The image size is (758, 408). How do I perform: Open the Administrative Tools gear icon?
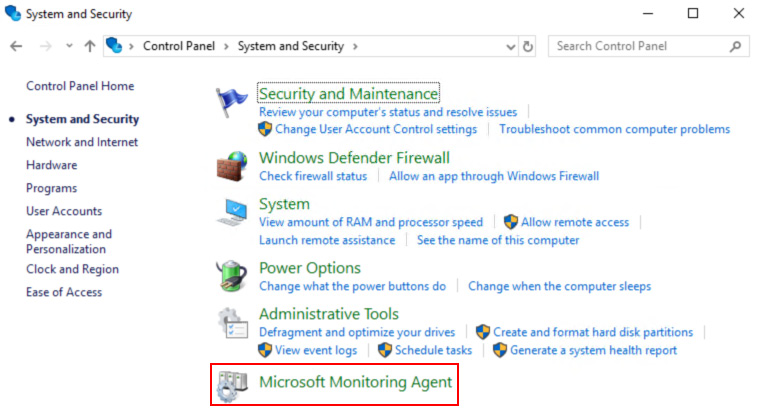pyautogui.click(x=233, y=322)
